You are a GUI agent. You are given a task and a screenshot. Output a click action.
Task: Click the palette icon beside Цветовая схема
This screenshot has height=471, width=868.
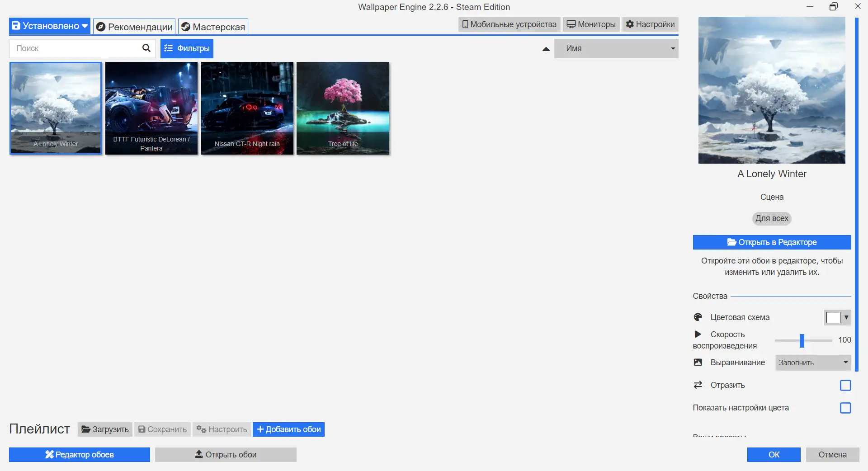(698, 317)
